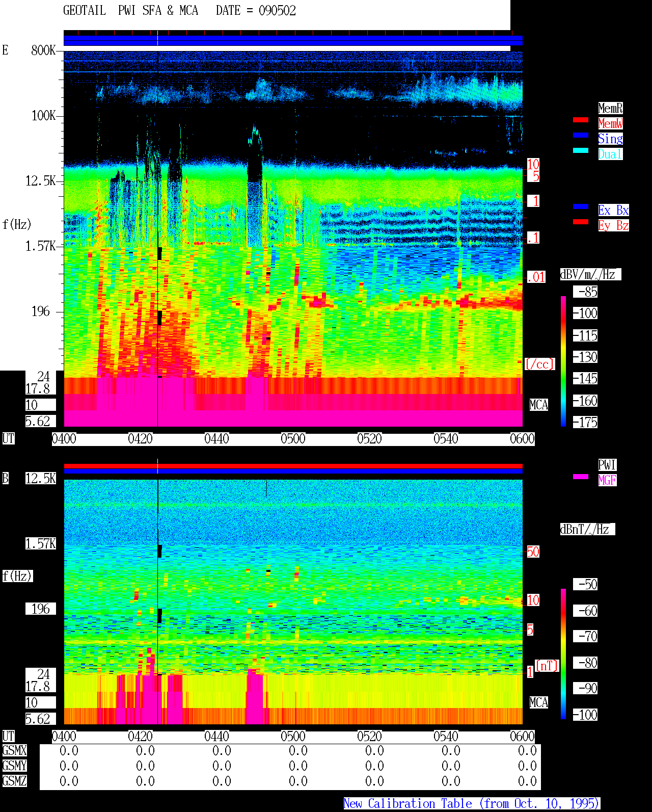Image resolution: width=652 pixels, height=812 pixels.
Task: Click the red .1 density tick label
Action: coord(533,238)
